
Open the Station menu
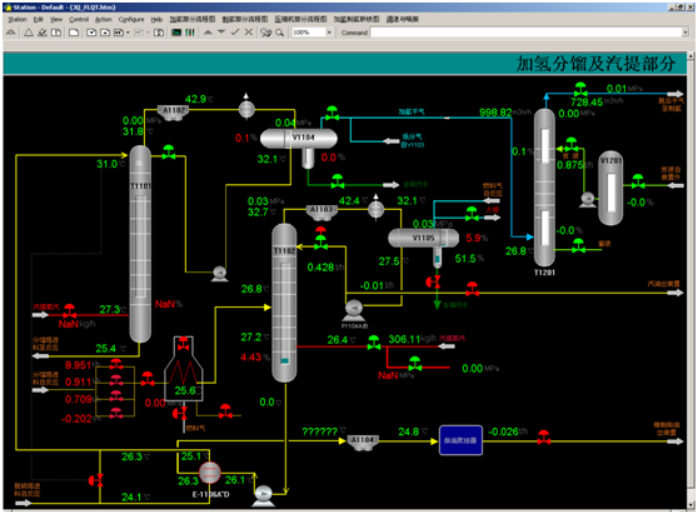tap(17, 19)
